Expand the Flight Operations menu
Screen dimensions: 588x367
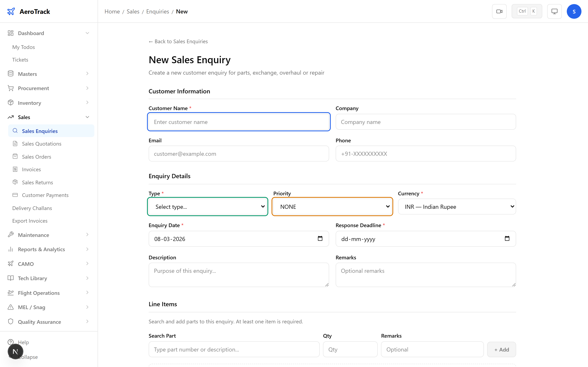87,293
